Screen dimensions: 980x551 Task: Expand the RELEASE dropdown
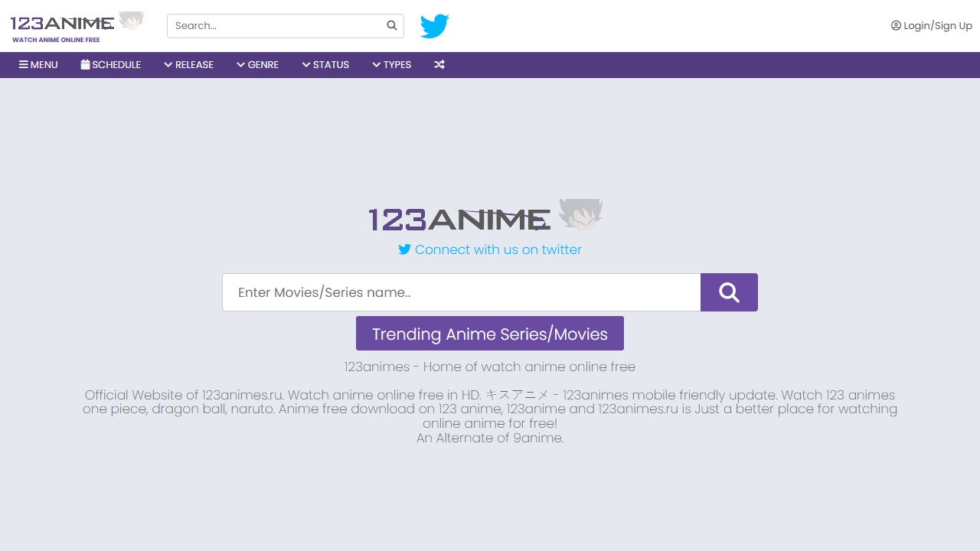pyautogui.click(x=188, y=65)
